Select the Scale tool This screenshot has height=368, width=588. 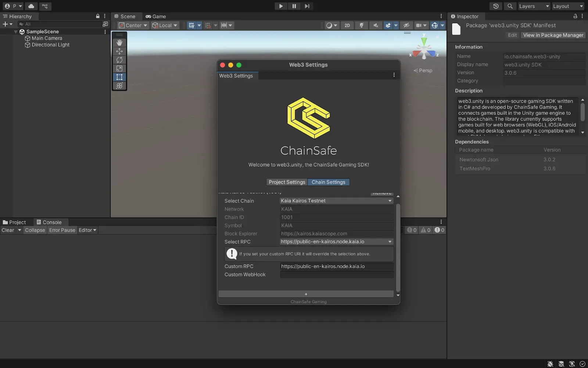click(119, 68)
